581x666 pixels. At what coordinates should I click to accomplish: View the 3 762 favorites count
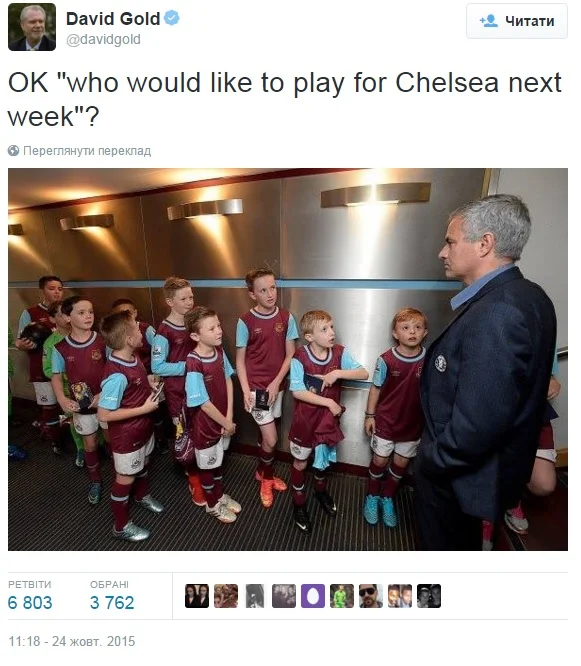point(112,602)
